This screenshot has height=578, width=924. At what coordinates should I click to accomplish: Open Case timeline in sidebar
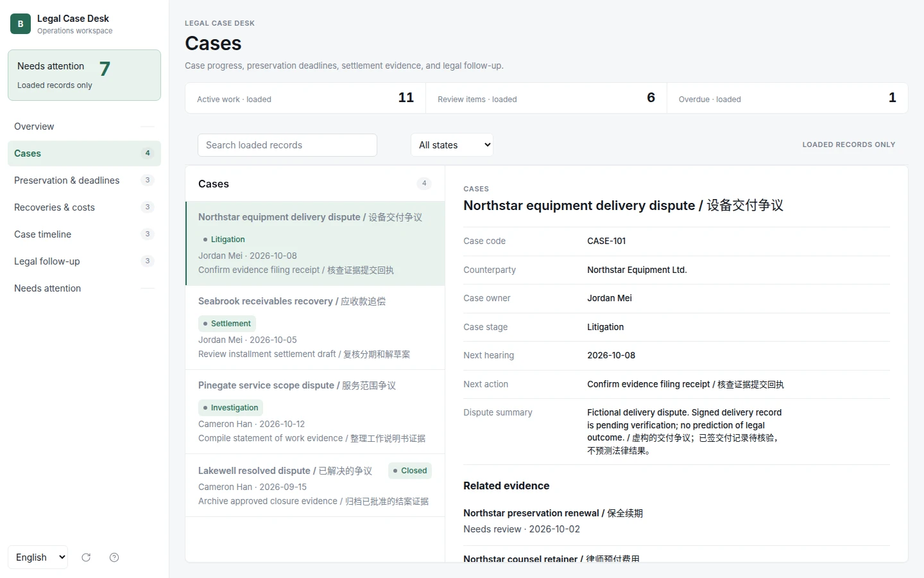[84, 234]
